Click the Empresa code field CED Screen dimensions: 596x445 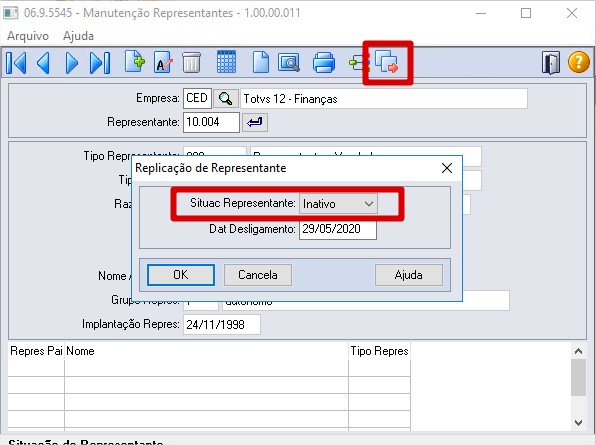[197, 99]
